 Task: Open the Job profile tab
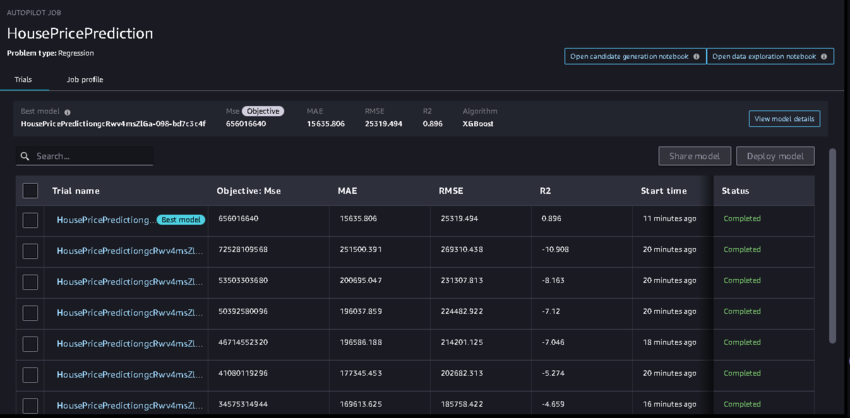[x=85, y=80]
